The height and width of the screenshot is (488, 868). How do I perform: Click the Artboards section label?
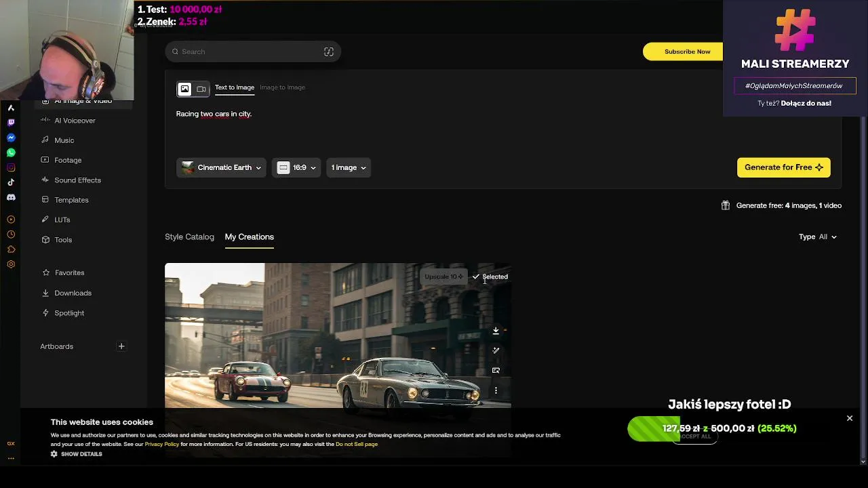point(56,346)
